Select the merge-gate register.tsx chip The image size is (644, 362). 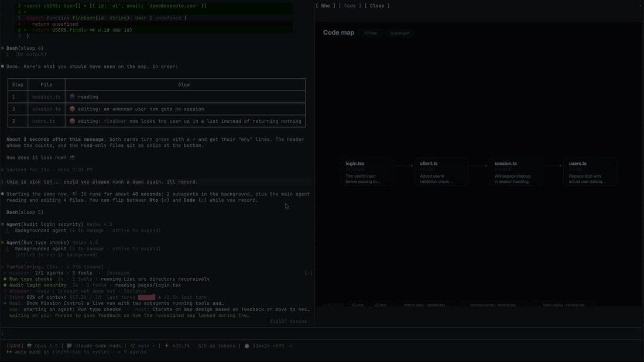coord(424,305)
